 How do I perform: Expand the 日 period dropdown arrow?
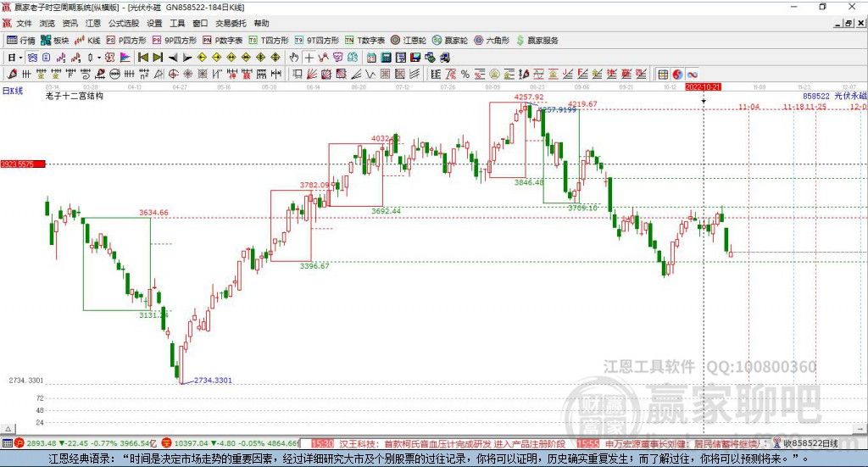[x=21, y=58]
